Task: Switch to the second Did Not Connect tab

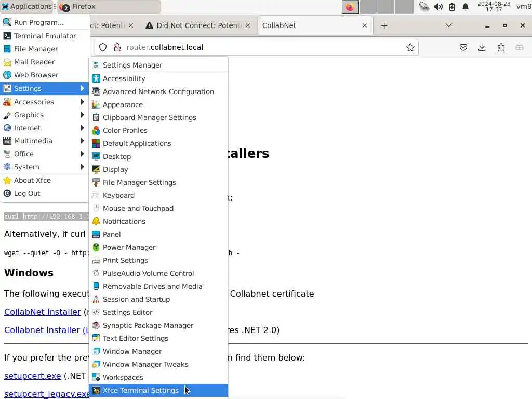Action: [x=198, y=25]
